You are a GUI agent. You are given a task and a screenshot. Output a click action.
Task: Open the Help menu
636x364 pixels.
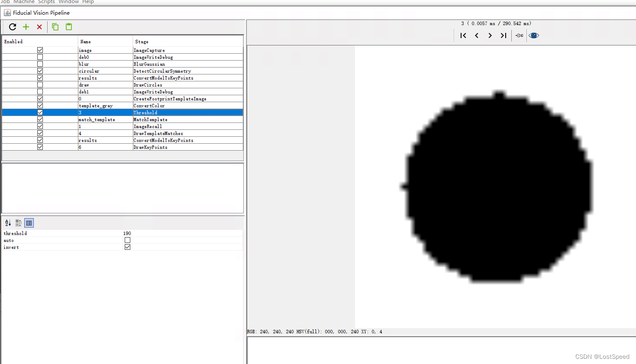[88, 2]
